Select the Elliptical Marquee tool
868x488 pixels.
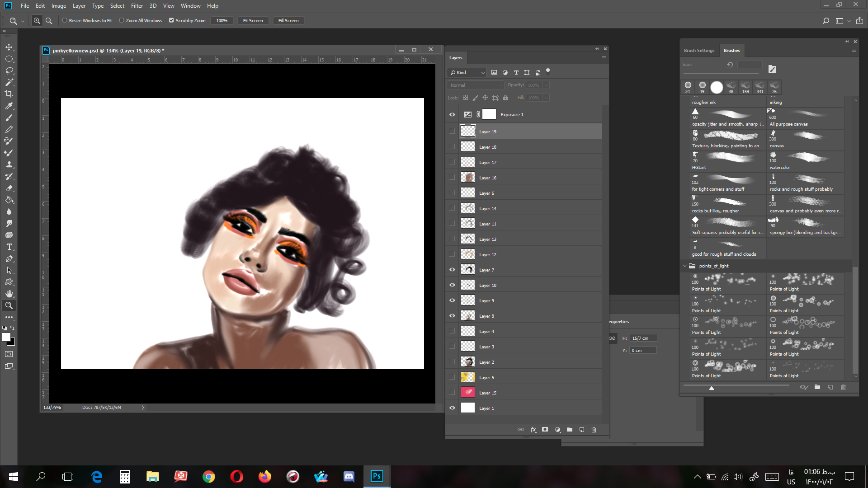click(9, 59)
